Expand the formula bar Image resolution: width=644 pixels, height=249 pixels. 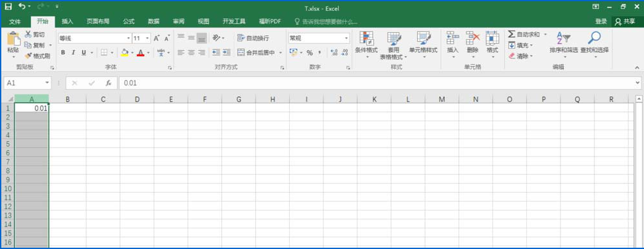(637, 83)
